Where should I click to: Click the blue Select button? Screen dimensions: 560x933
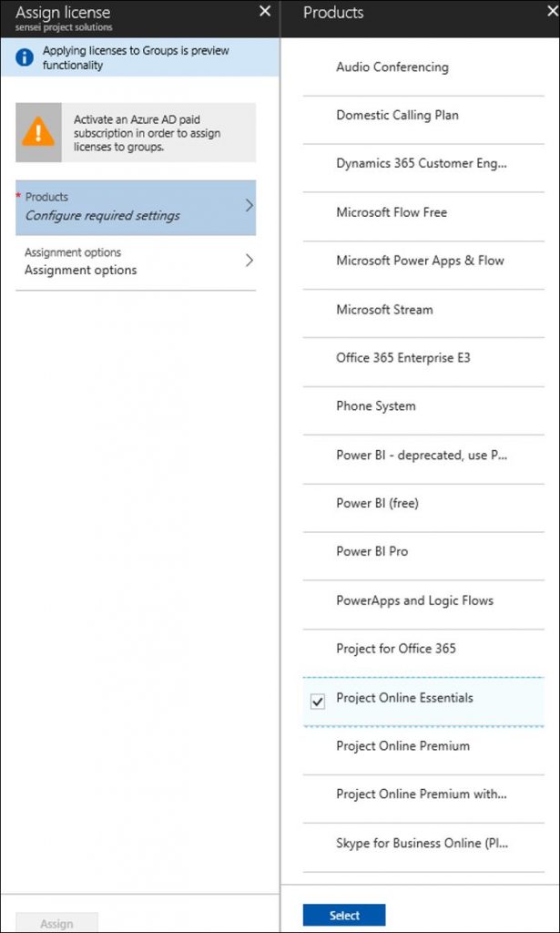pyautogui.click(x=344, y=915)
